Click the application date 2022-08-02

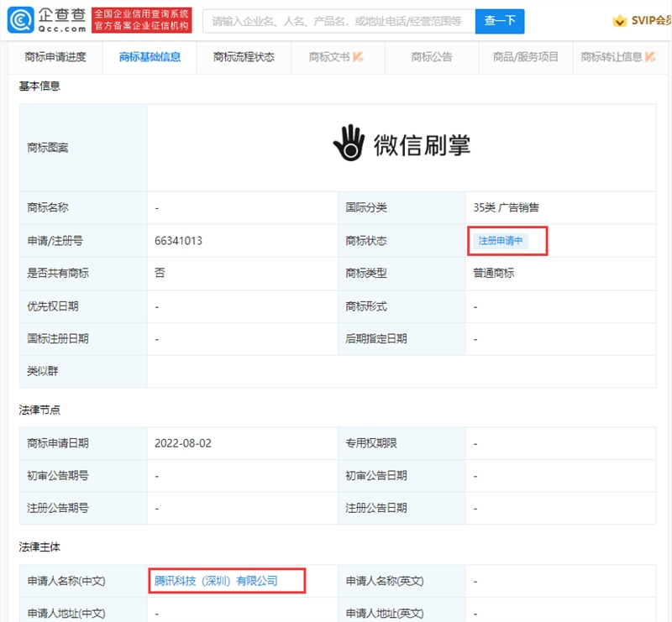click(x=183, y=443)
